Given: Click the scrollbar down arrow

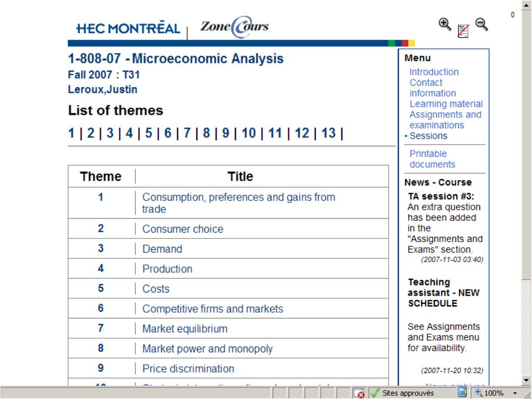Looking at the screenshot, I should 526,380.
